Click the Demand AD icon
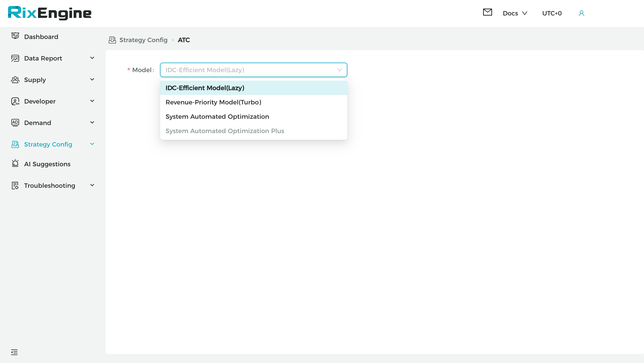 tap(15, 123)
